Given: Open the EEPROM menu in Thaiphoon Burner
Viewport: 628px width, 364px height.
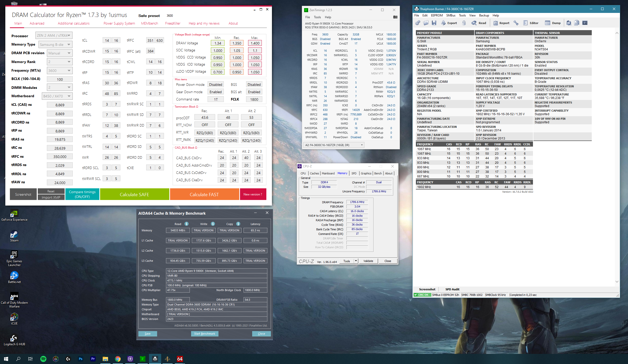Looking at the screenshot, I should point(437,15).
